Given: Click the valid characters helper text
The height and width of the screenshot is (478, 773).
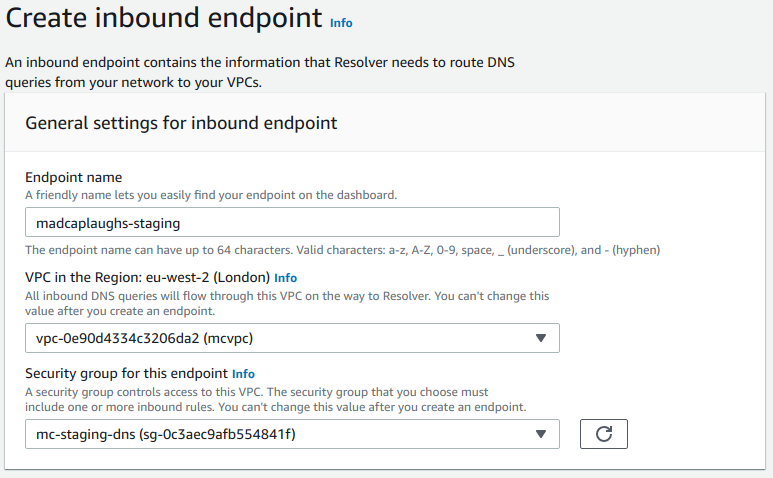Looking at the screenshot, I should click(343, 250).
